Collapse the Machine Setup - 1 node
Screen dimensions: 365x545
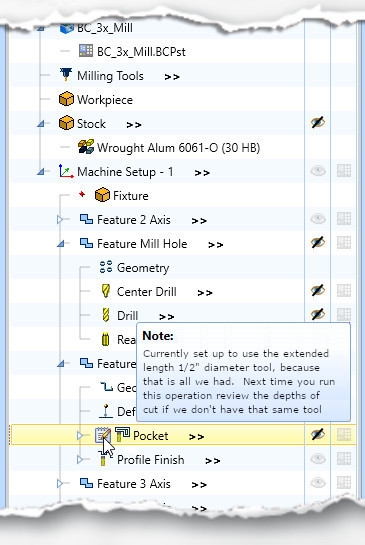(x=41, y=172)
